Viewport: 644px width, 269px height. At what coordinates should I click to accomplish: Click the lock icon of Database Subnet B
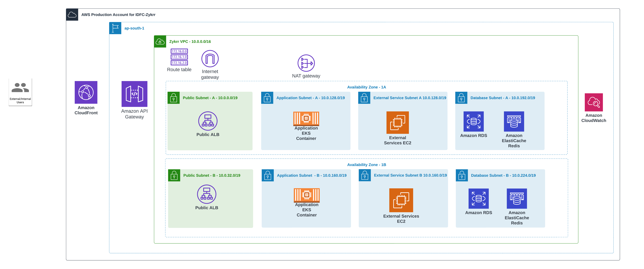click(462, 175)
